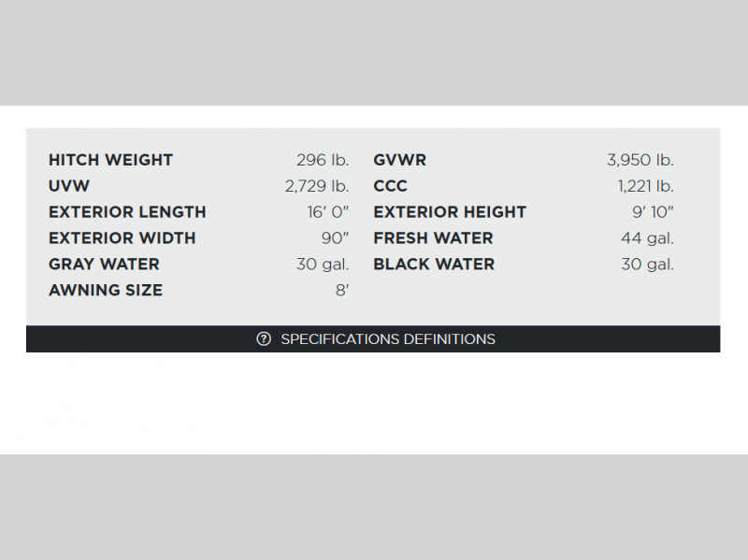The height and width of the screenshot is (560, 748).
Task: Click the 296 lb. hitch weight value
Action: 322,160
